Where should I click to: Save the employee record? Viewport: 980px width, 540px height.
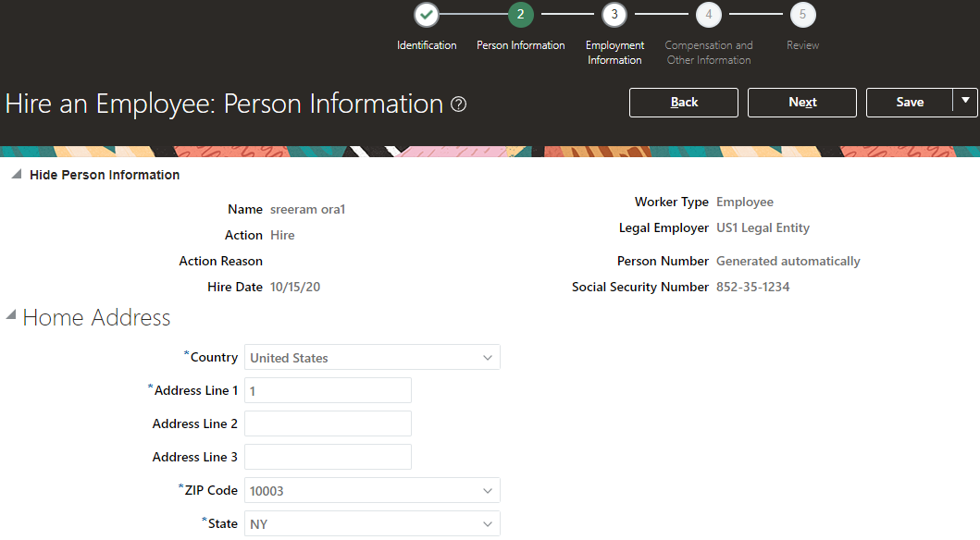909,102
